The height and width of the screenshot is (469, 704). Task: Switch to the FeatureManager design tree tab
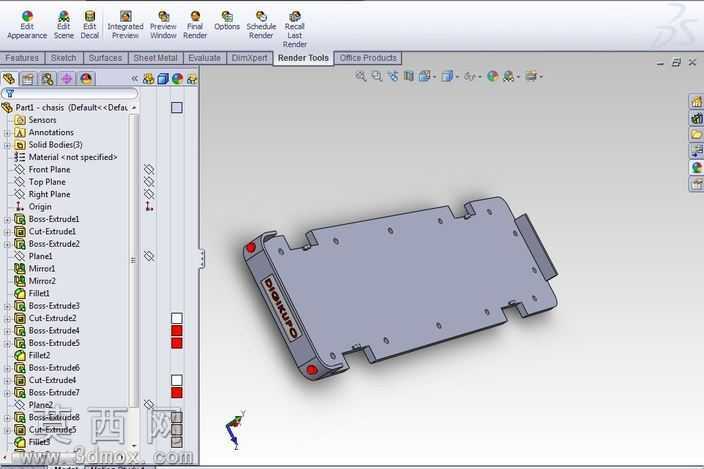9,79
